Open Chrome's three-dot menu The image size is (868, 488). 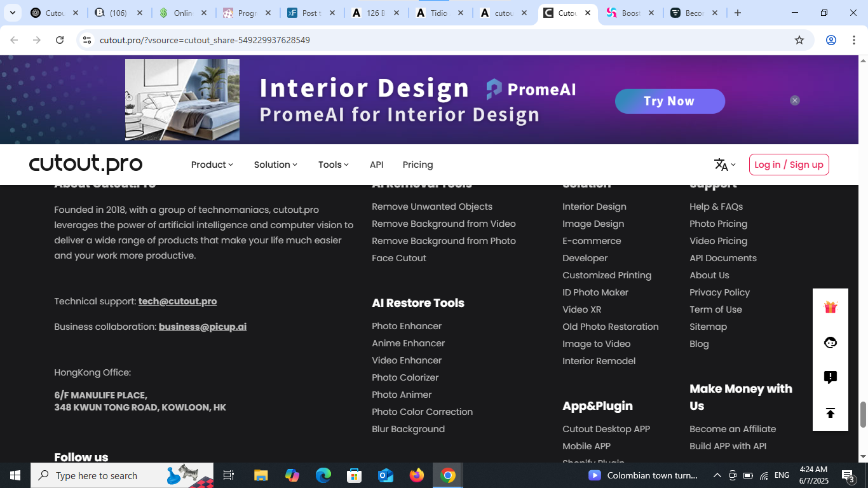tap(853, 40)
